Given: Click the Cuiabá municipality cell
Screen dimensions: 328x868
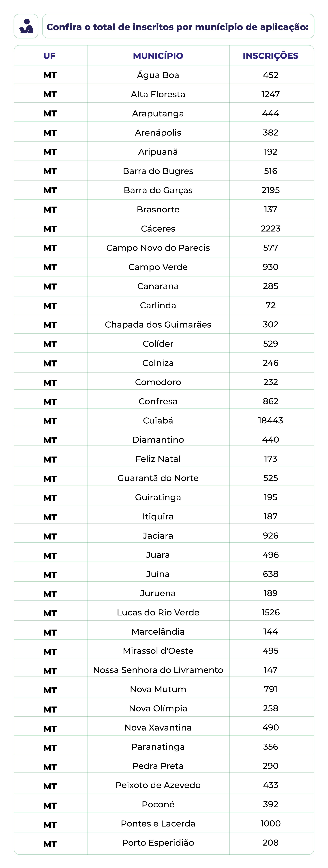Looking at the screenshot, I should (x=158, y=420).
